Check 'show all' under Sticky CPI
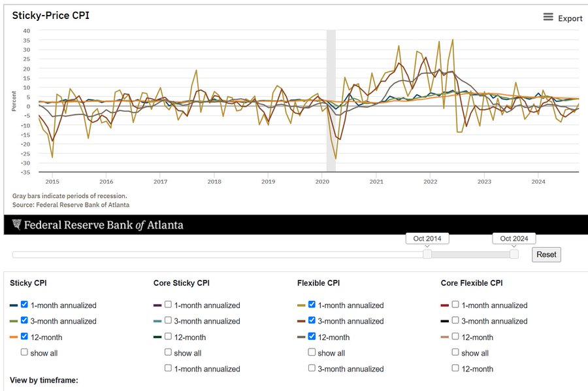Viewport: 588px width, 391px height. tap(24, 352)
